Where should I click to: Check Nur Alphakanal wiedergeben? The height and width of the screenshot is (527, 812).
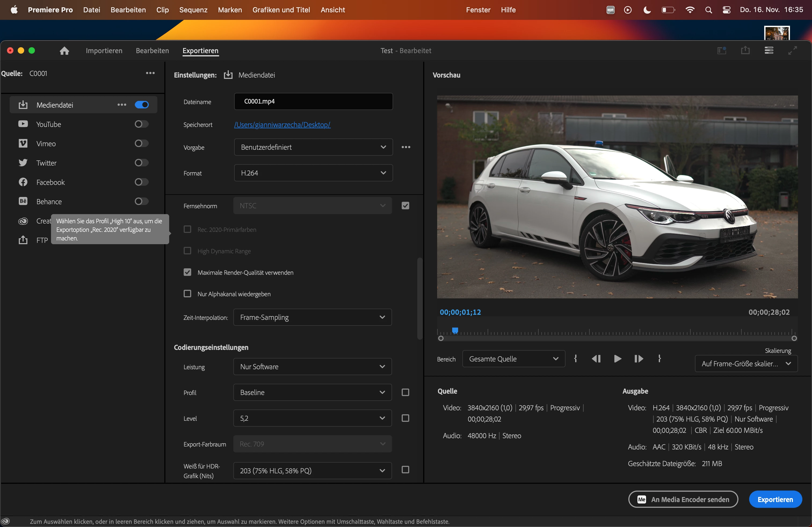(187, 294)
